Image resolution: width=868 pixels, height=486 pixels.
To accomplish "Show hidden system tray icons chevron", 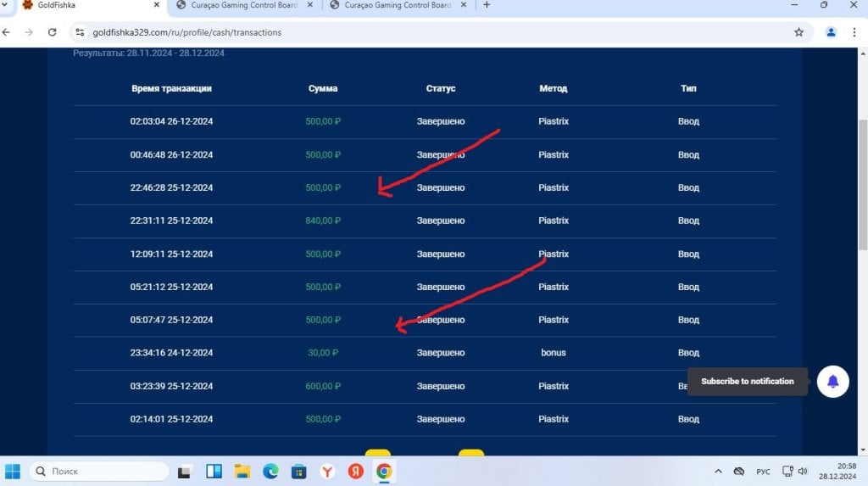I will tap(718, 471).
